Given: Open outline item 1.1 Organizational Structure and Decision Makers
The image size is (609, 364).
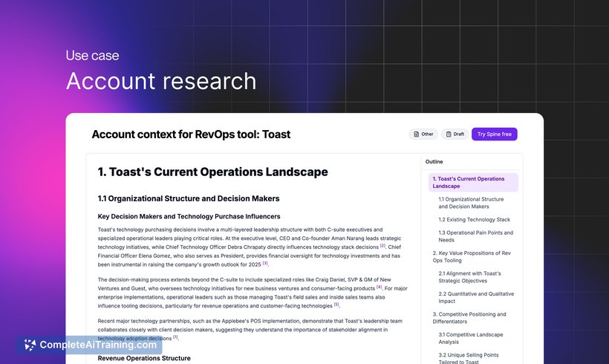Looking at the screenshot, I should [x=471, y=203].
